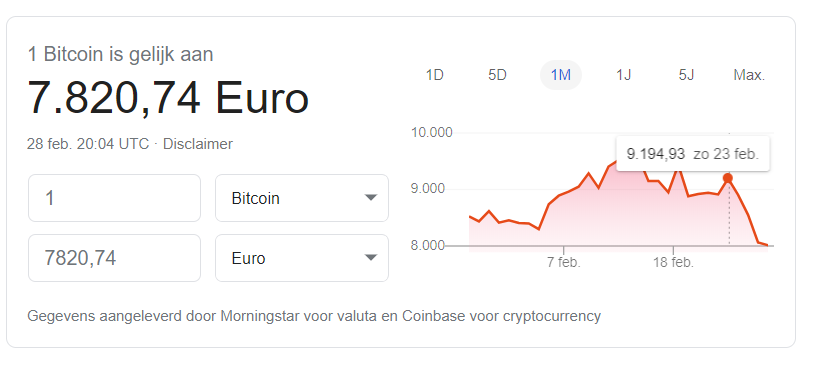Screen dimensions: 822x372
Task: Click the Euro dropdown arrow icon
Action: pyautogui.click(x=371, y=257)
